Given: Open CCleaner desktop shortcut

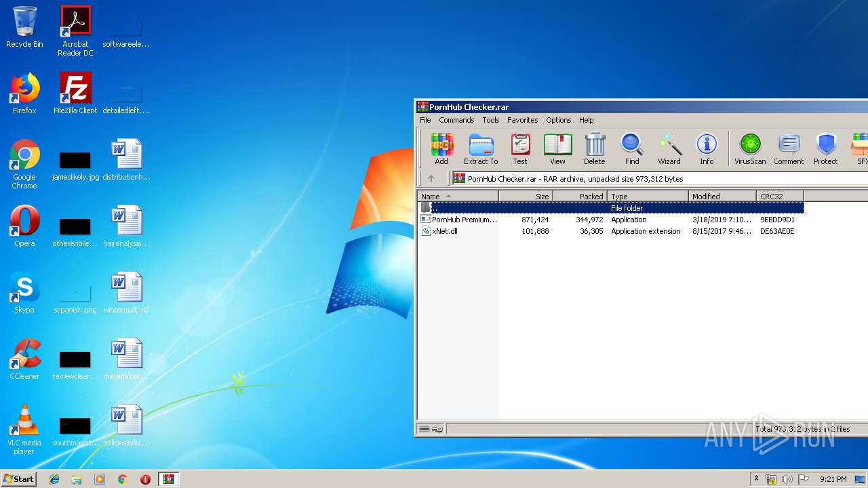Looking at the screenshot, I should [x=24, y=359].
